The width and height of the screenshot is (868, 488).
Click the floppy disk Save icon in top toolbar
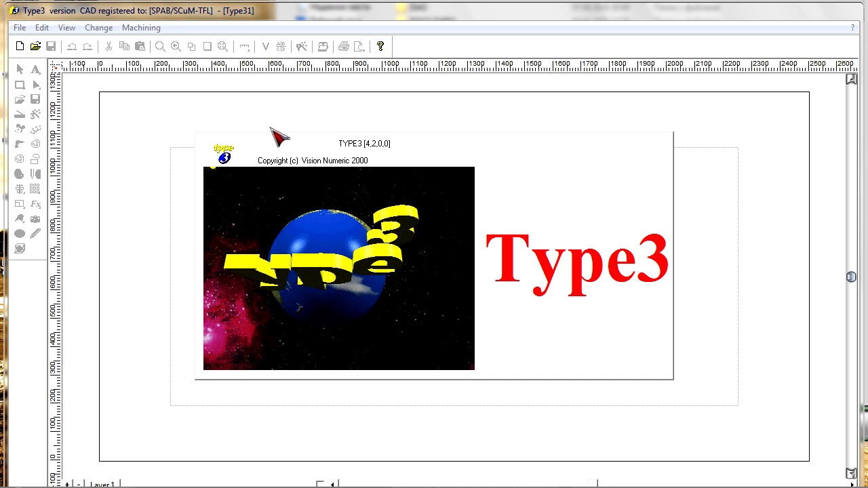[51, 46]
